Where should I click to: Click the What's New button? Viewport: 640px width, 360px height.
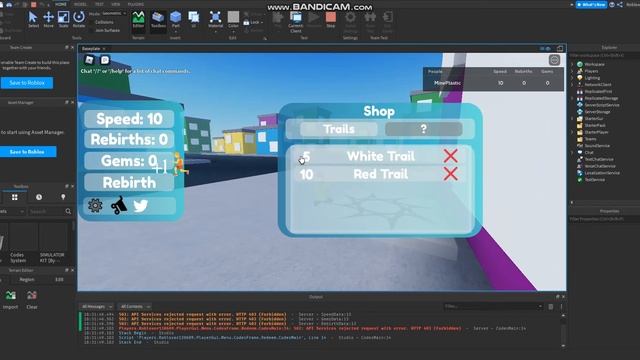pyautogui.click(x=591, y=4)
